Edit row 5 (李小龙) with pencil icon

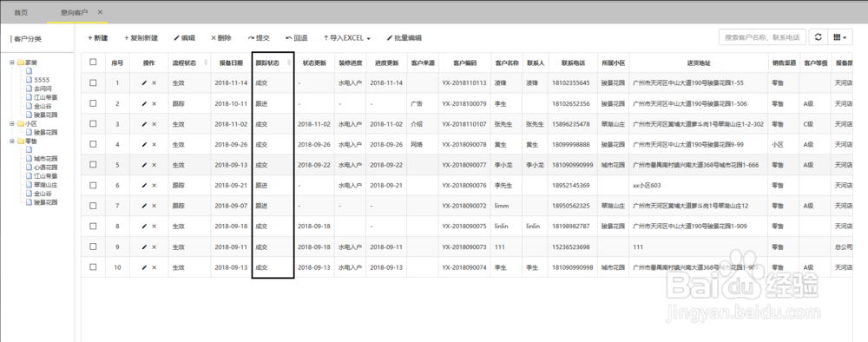point(144,165)
